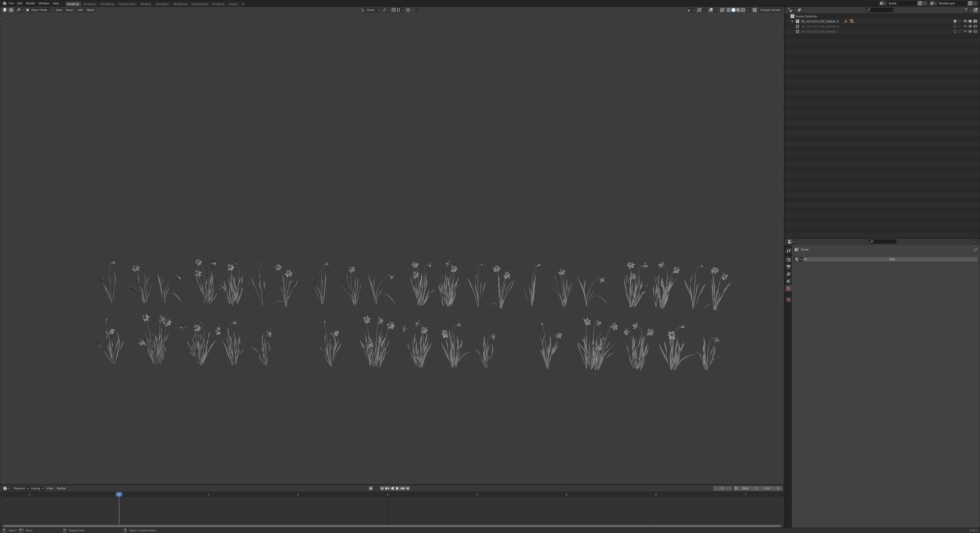Open the Texture properties tab

coord(788,300)
